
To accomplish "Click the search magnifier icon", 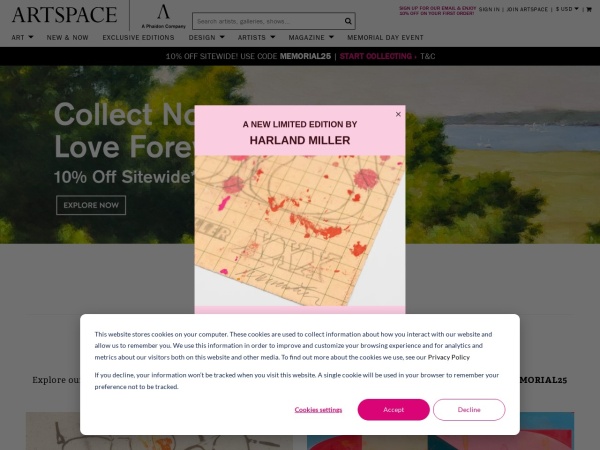I will point(348,21).
